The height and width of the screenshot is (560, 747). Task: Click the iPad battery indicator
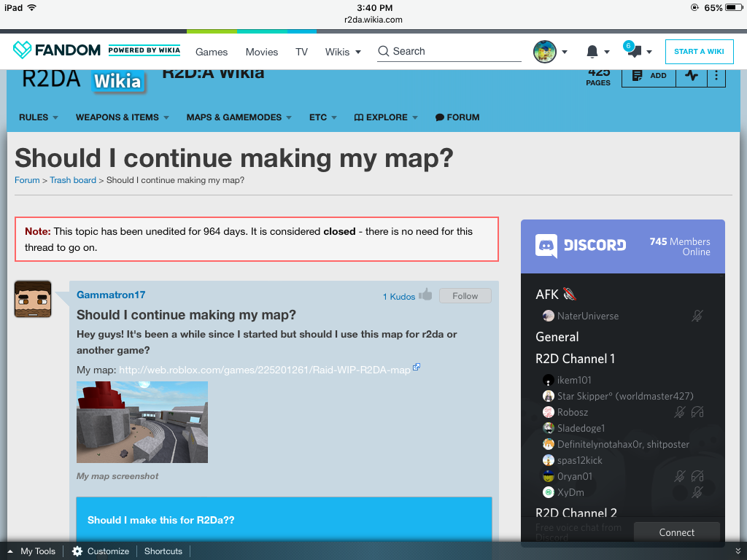coord(734,7)
